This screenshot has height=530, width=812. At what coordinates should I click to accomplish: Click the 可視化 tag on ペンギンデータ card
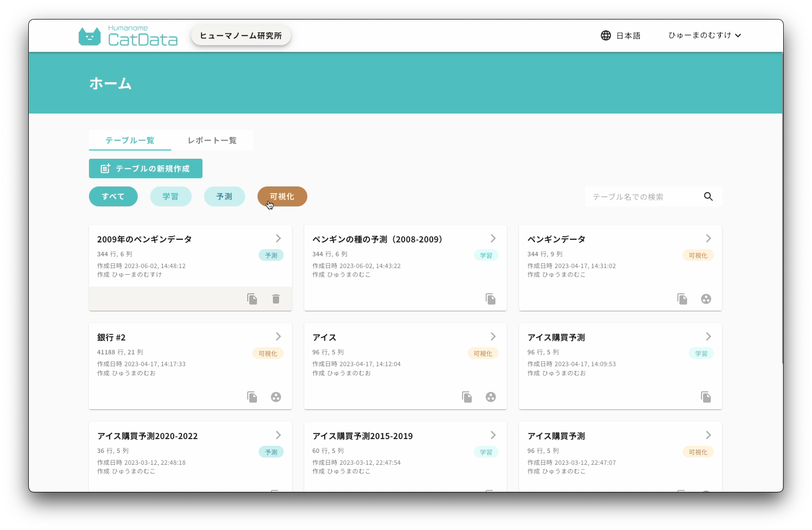click(698, 255)
